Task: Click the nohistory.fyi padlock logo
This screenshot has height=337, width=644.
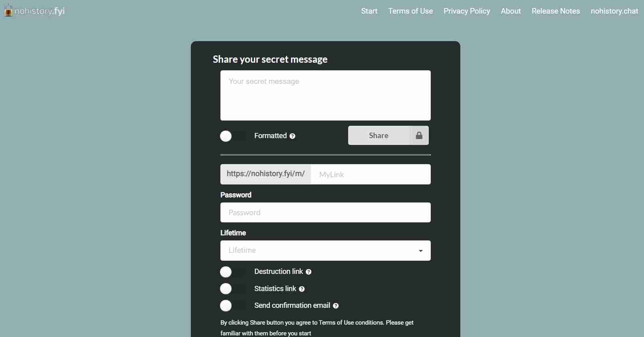Action: tap(8, 10)
